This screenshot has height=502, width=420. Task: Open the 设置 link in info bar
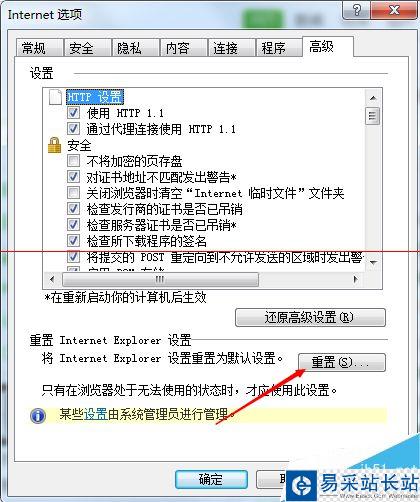pos(95,414)
